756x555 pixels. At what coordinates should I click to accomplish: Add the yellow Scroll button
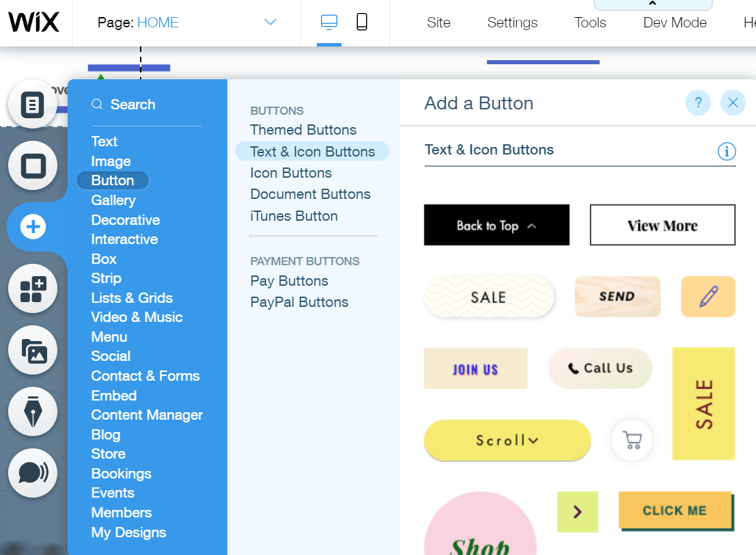pyautogui.click(x=507, y=440)
